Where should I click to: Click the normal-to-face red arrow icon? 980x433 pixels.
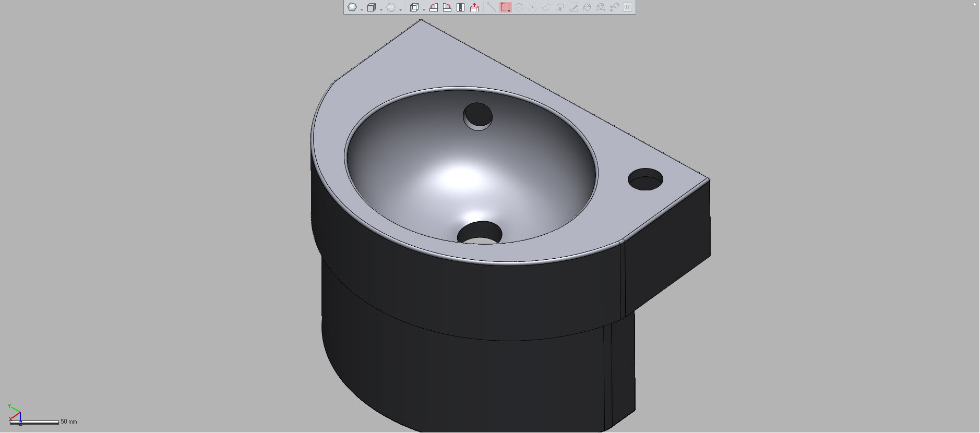[474, 7]
